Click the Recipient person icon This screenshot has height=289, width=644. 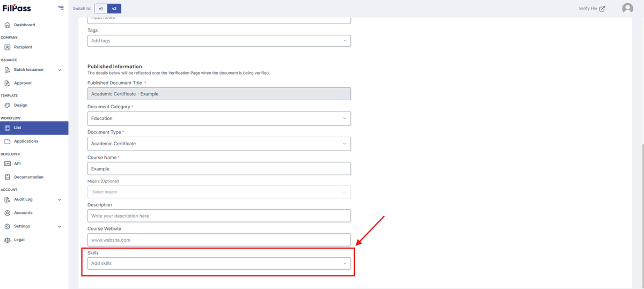coord(7,47)
